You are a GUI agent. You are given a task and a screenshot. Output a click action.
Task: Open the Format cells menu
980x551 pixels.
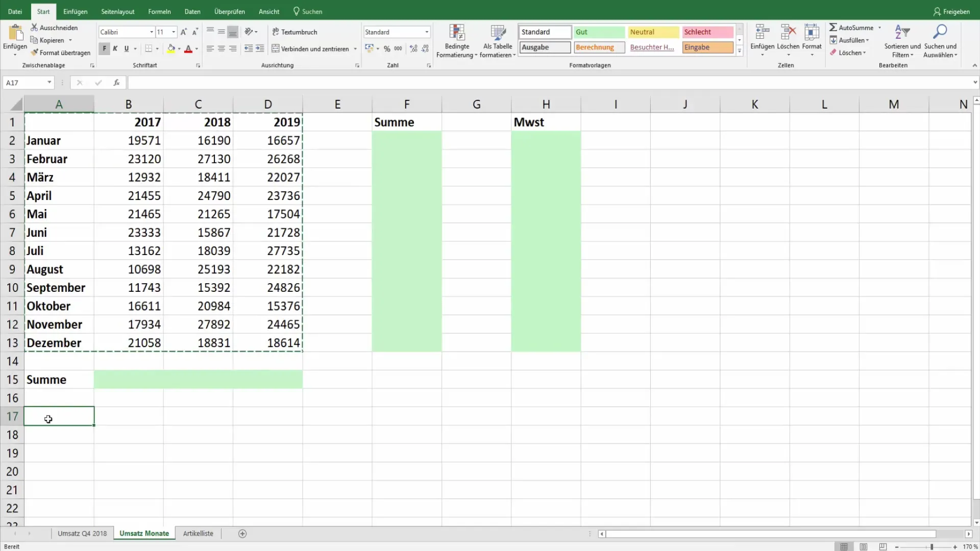click(x=812, y=40)
